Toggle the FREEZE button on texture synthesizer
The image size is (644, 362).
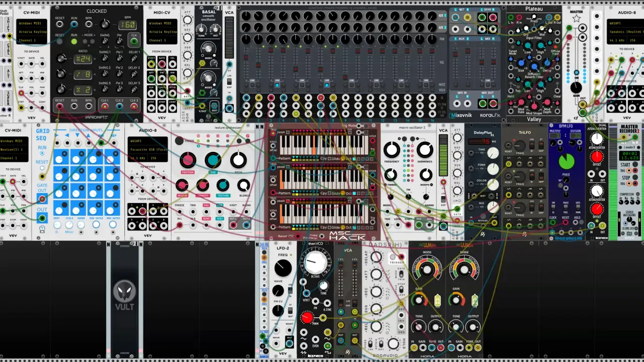179,141
